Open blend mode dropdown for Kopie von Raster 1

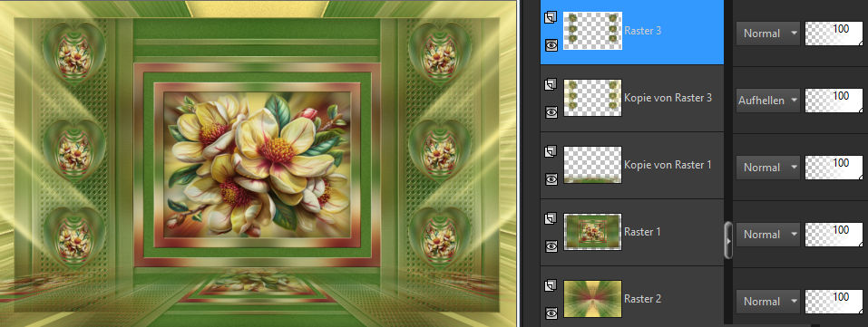click(768, 167)
